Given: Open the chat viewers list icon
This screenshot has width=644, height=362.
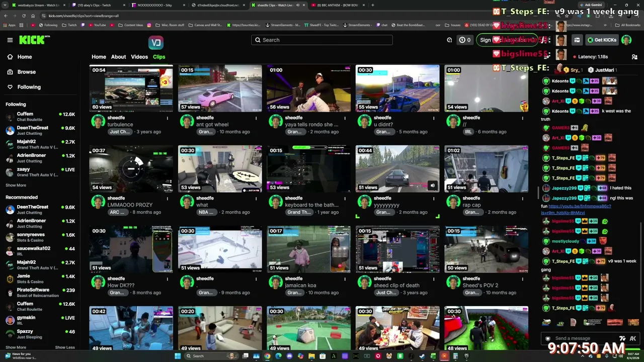Looking at the screenshot, I should point(634,57).
